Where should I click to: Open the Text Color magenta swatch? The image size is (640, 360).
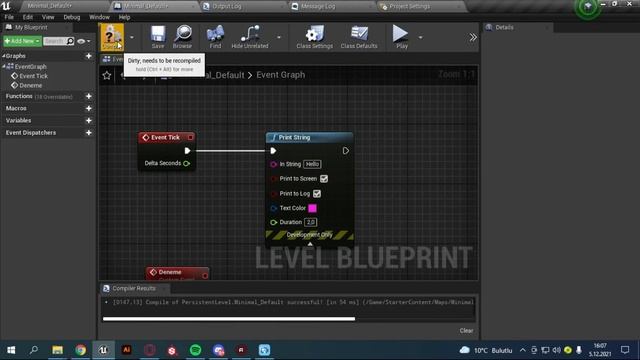point(312,208)
